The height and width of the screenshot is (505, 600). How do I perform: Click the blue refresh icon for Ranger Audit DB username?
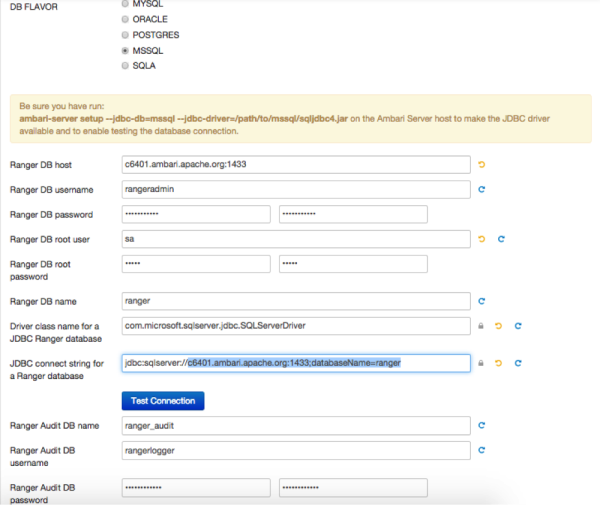point(481,450)
